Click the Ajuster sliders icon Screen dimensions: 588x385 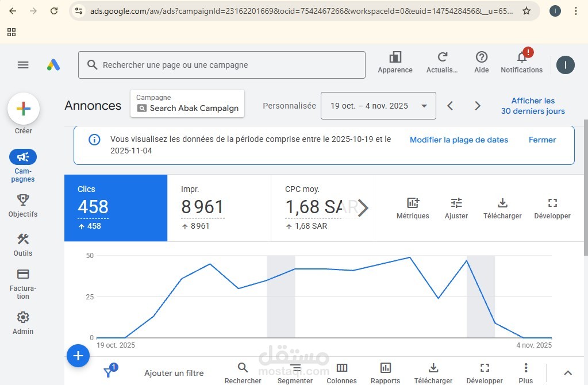(456, 208)
